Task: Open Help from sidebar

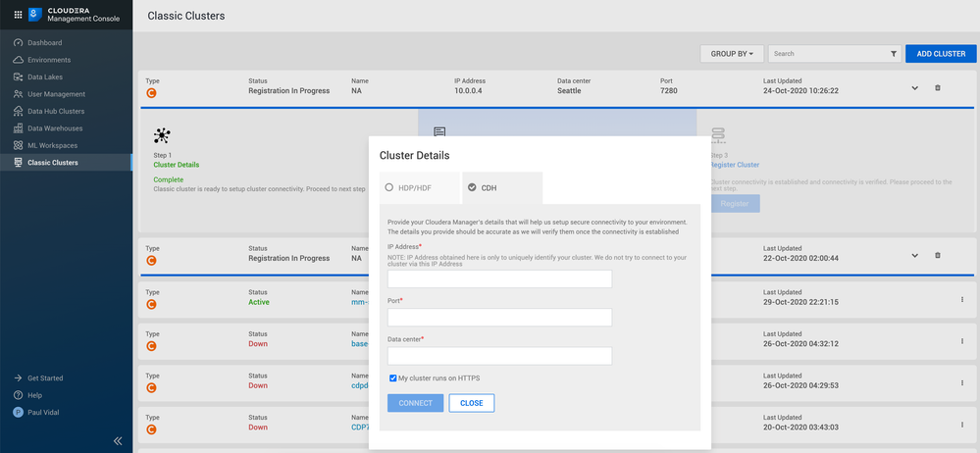Action: coord(34,395)
